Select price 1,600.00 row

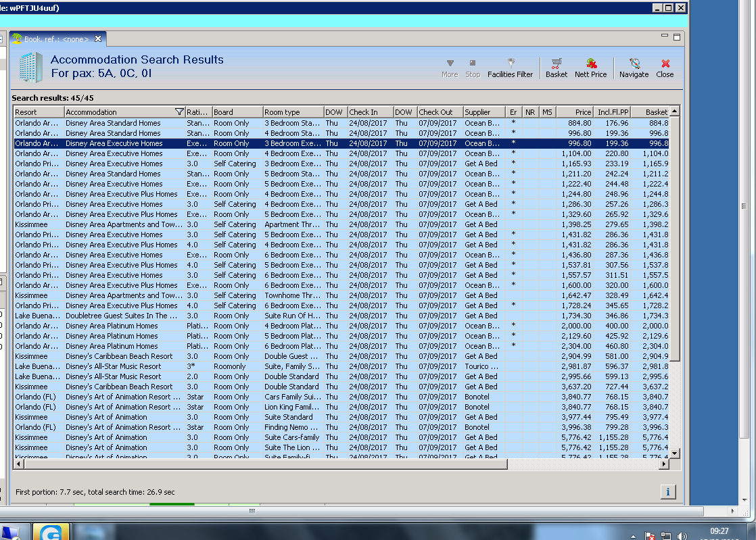pos(341,285)
